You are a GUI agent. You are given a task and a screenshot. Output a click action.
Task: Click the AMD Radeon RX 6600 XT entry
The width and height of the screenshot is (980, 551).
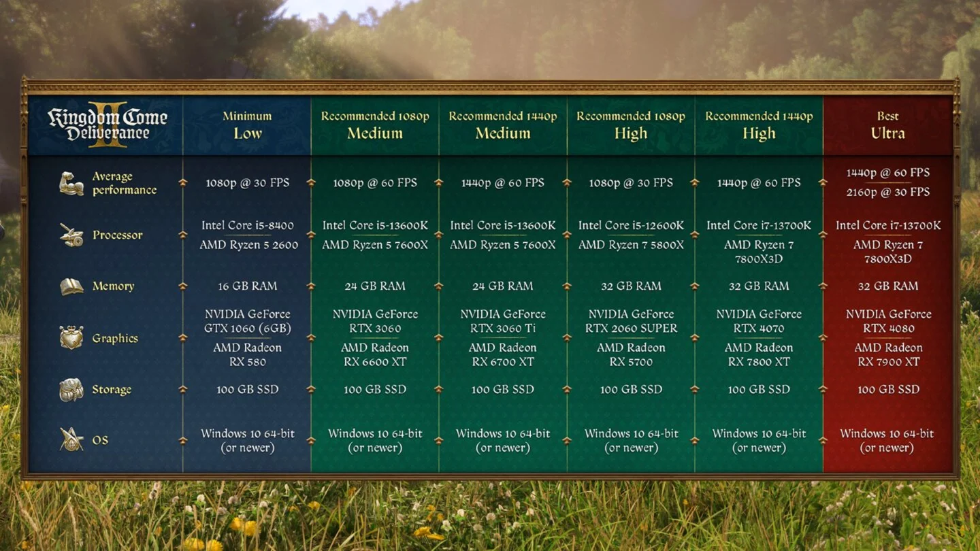375,354
